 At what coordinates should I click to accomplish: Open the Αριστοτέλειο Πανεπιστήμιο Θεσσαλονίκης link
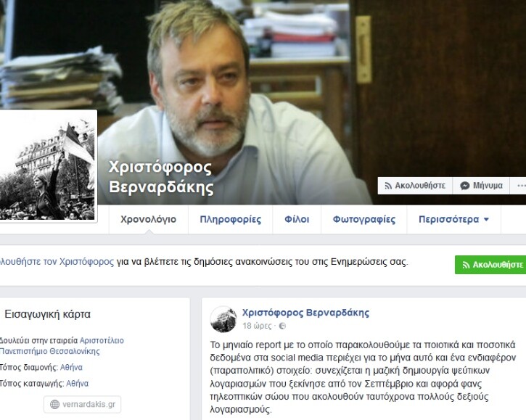click(x=62, y=346)
